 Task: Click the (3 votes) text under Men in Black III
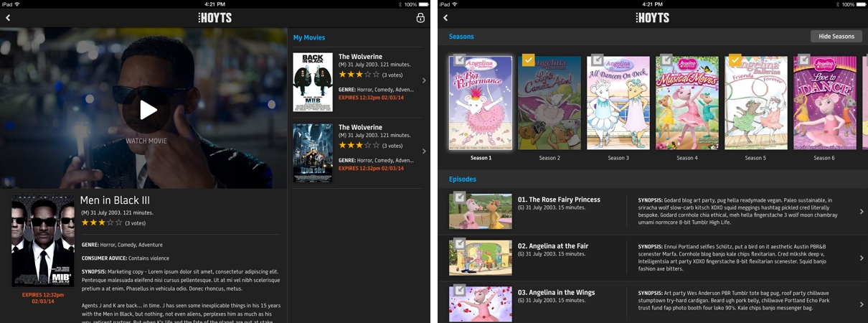click(x=136, y=223)
